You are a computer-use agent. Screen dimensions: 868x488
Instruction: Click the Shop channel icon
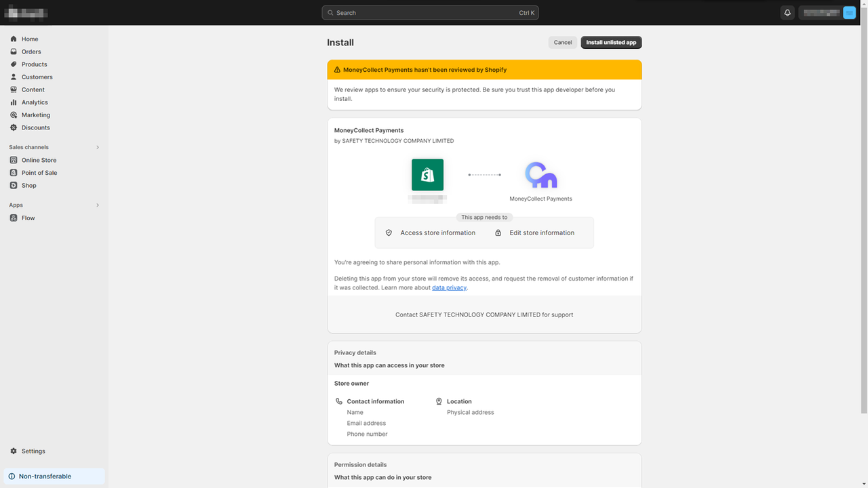point(14,185)
